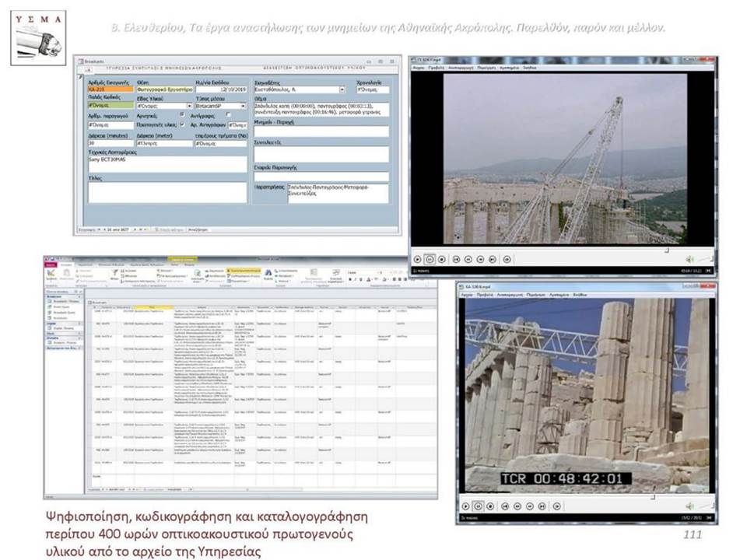
Task: Open Αναπαραγωγή menu in crane video player
Action: tap(461, 68)
